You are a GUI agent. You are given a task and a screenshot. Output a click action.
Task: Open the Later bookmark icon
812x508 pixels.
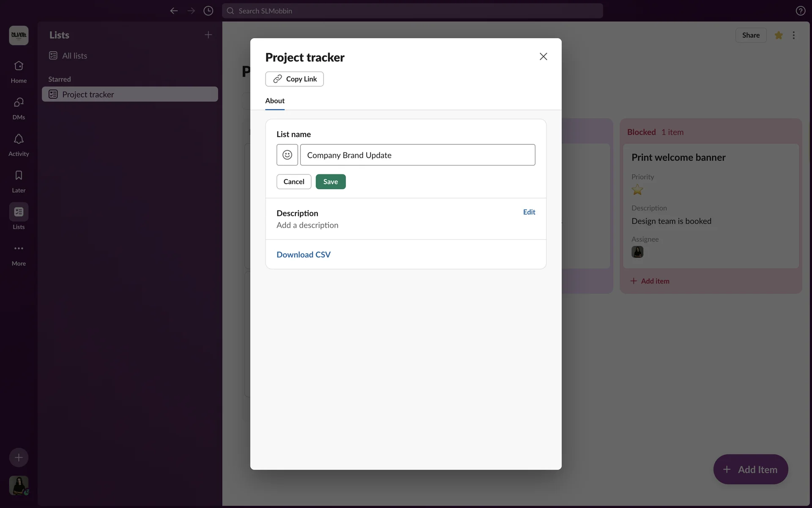19,181
